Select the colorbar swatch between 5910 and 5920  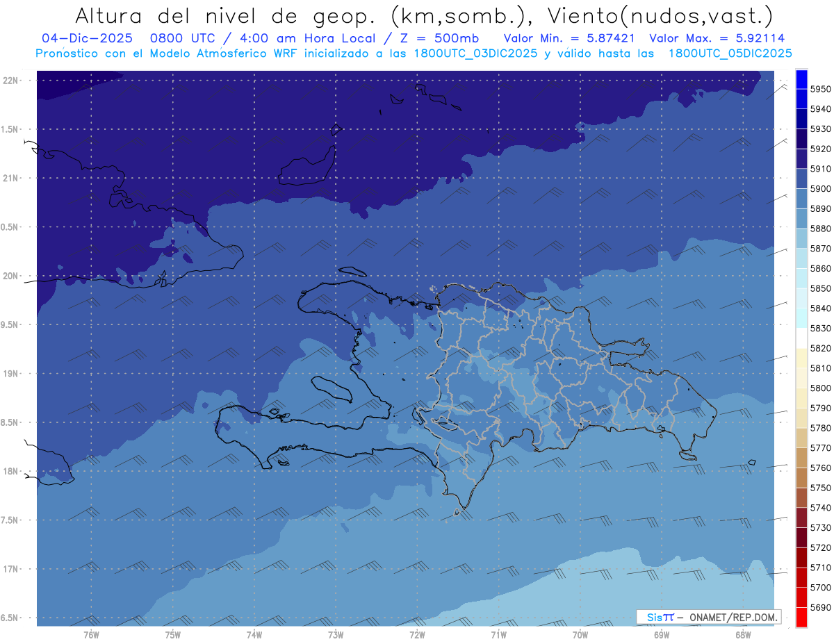click(801, 159)
